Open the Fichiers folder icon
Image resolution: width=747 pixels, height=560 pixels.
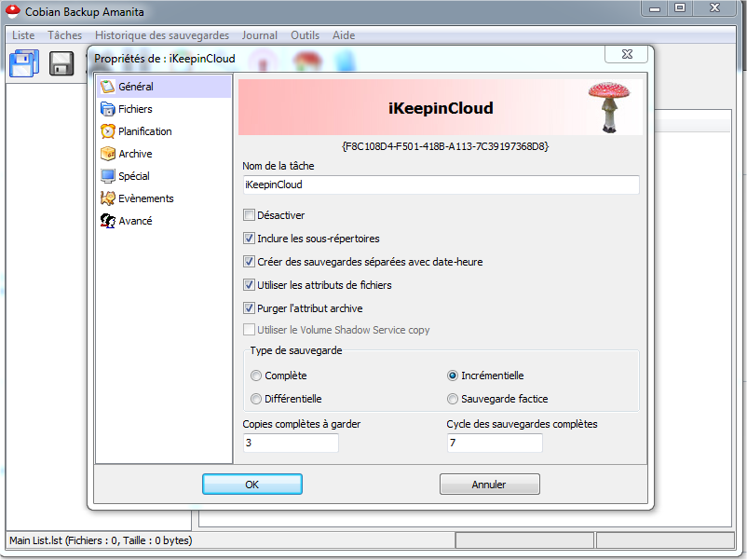pyautogui.click(x=108, y=109)
